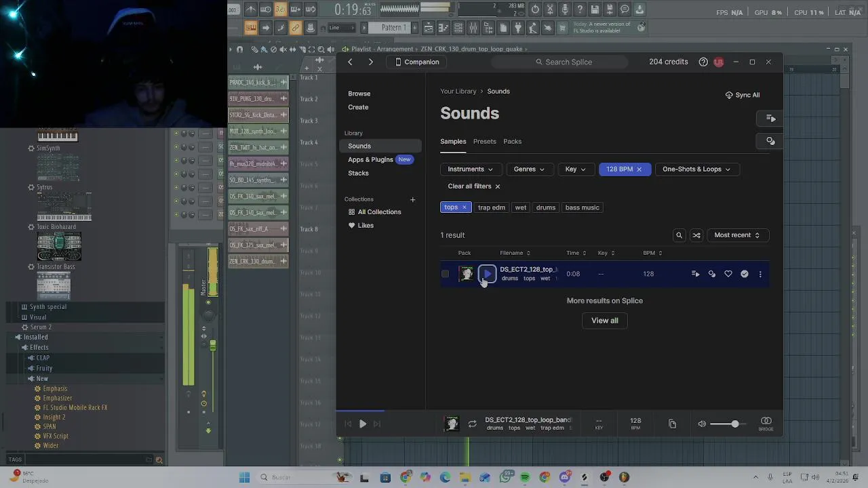
Task: Copy the sample with the bottom player copy icon
Action: tap(672, 424)
